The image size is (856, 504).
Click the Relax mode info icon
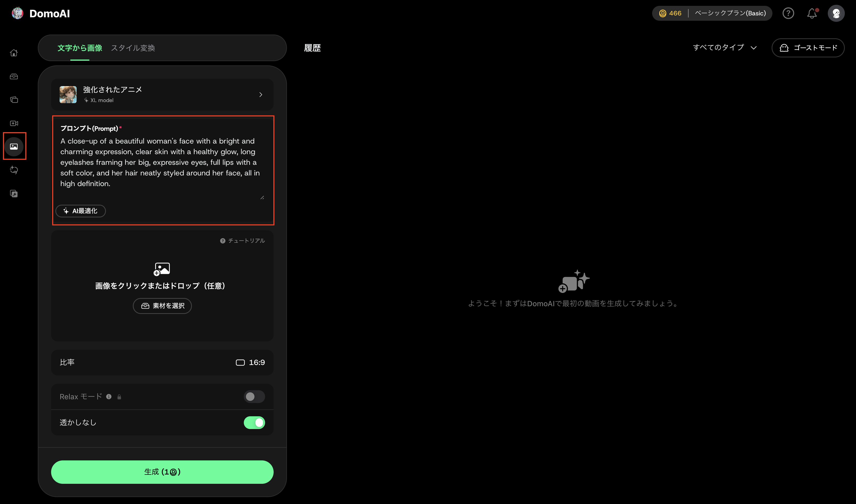109,396
